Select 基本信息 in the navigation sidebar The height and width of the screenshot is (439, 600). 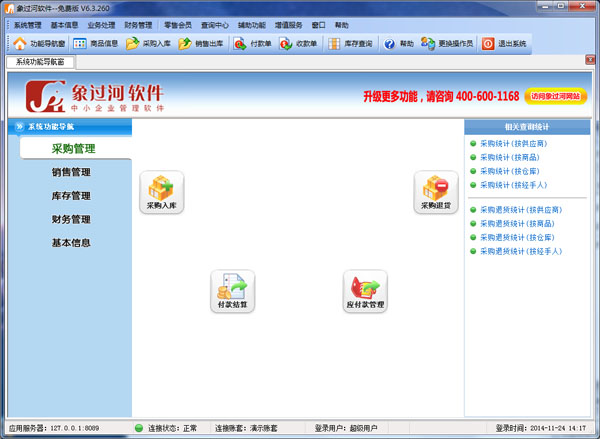(71, 243)
